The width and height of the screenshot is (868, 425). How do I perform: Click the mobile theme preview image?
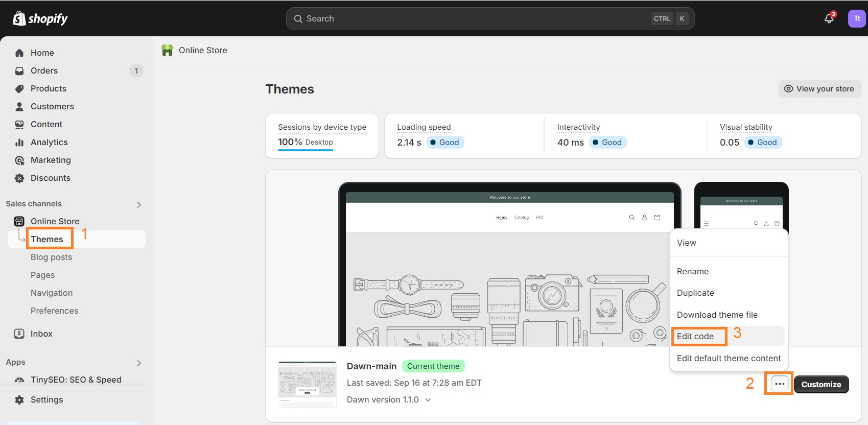(x=741, y=206)
